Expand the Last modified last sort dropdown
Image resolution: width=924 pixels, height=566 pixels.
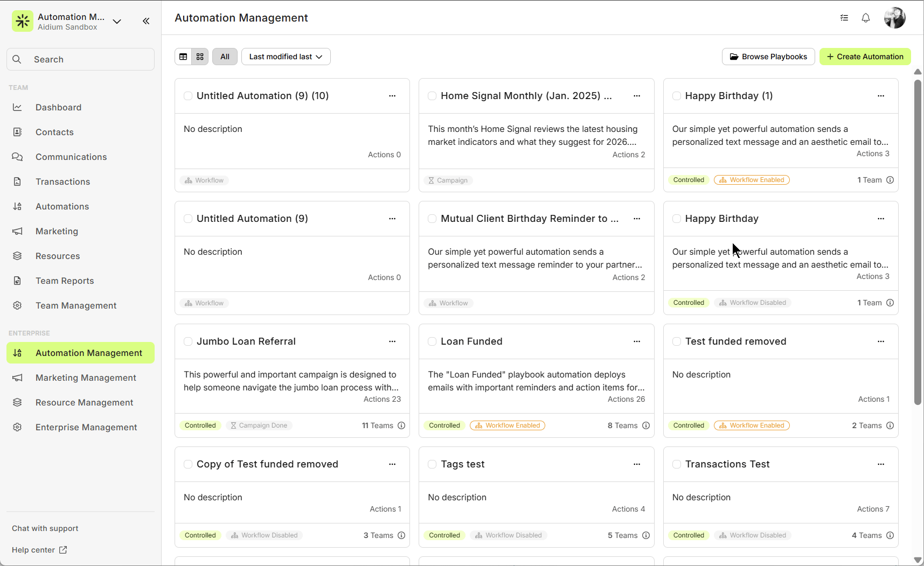coord(286,57)
